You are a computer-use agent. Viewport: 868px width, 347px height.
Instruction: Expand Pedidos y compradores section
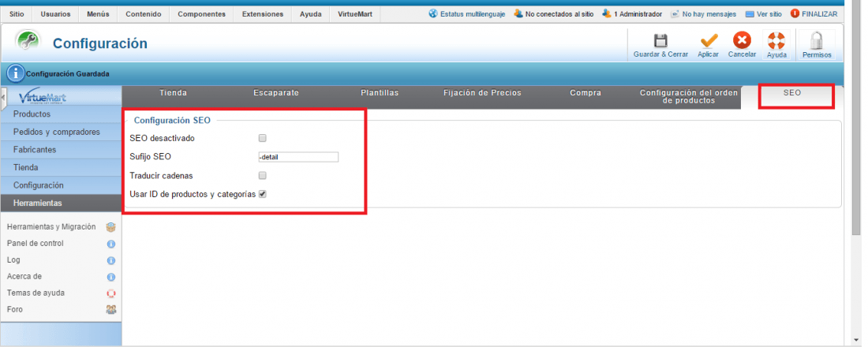tap(61, 132)
